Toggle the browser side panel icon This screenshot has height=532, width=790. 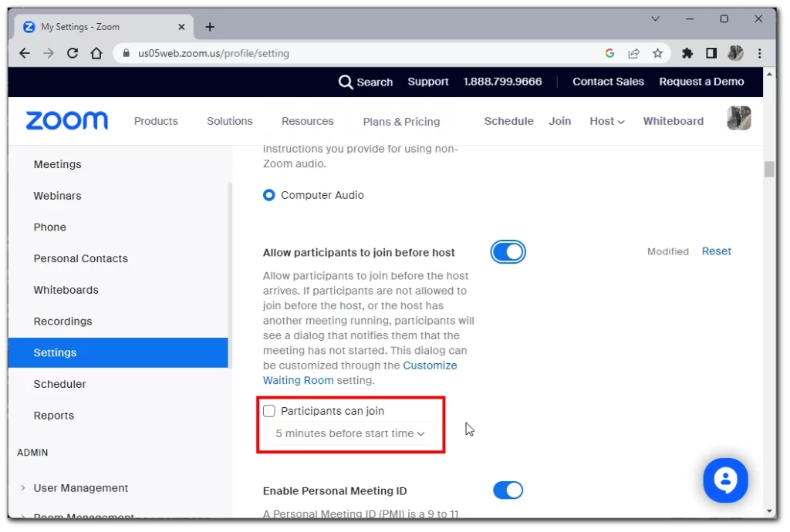[711, 53]
